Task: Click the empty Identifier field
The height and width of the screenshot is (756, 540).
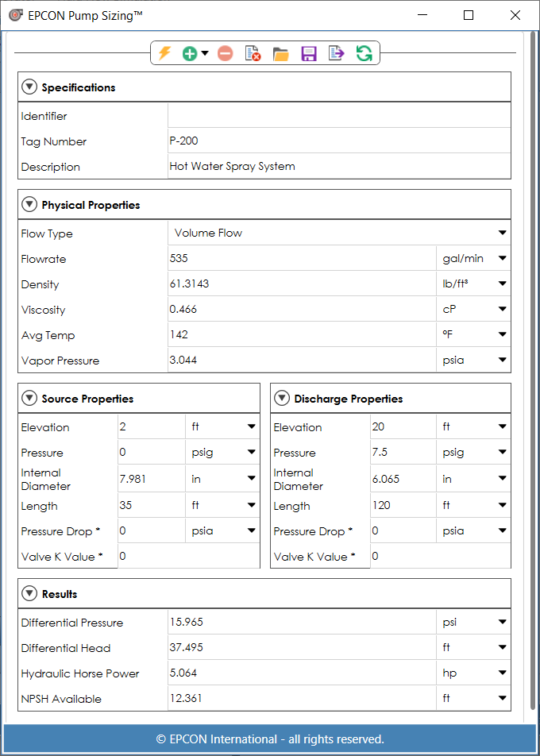Action: point(339,116)
